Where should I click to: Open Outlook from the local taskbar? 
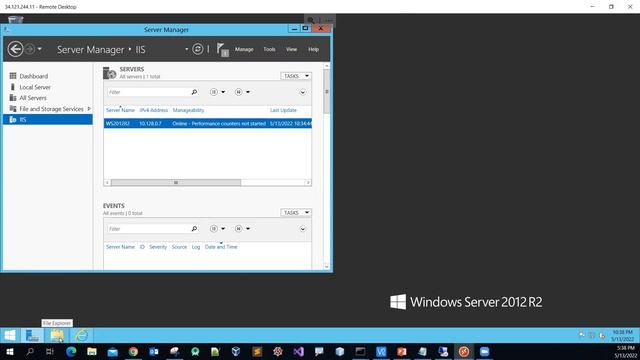tap(154, 352)
